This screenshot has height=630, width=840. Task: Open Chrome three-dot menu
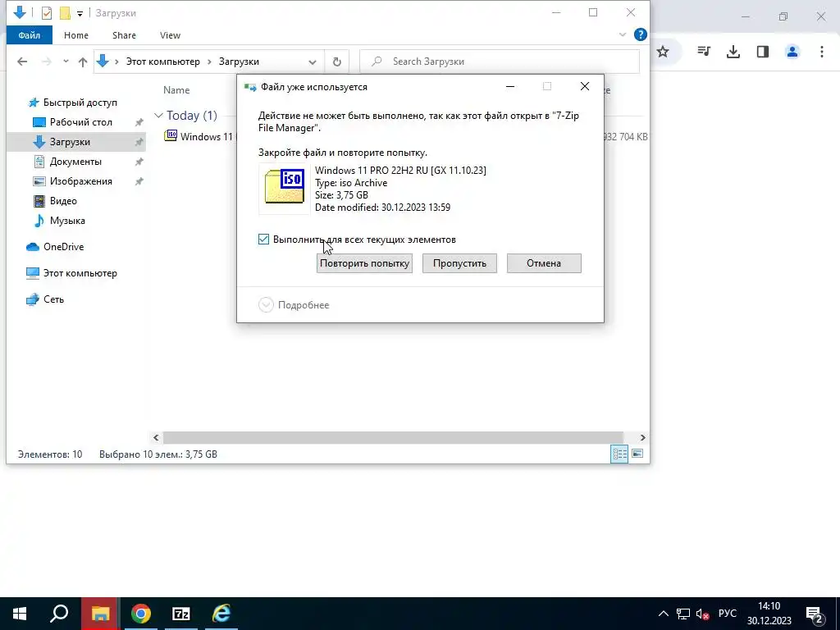[822, 52]
